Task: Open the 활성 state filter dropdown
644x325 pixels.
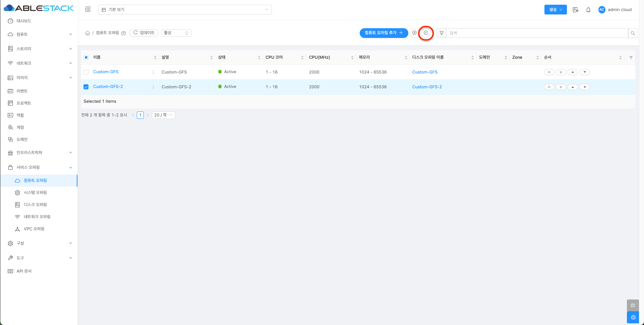Action: [176, 33]
